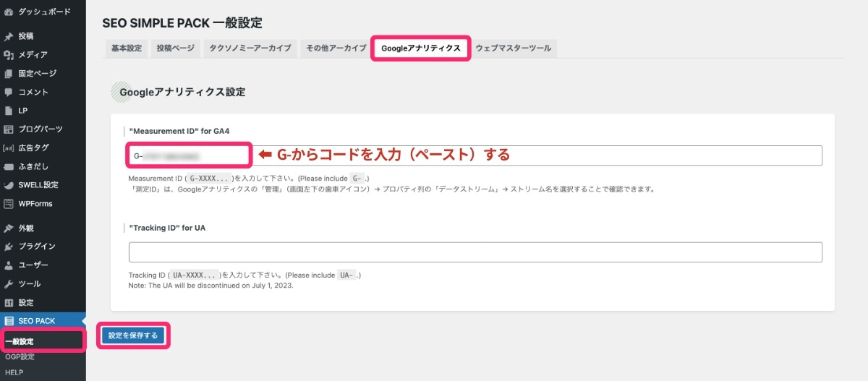Switch to the 投稿ページ tab

click(176, 48)
